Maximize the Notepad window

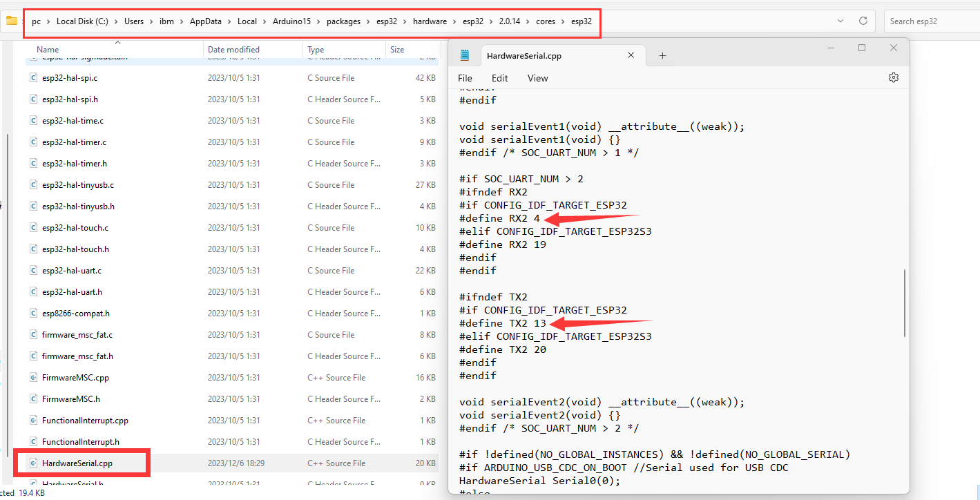click(x=861, y=48)
